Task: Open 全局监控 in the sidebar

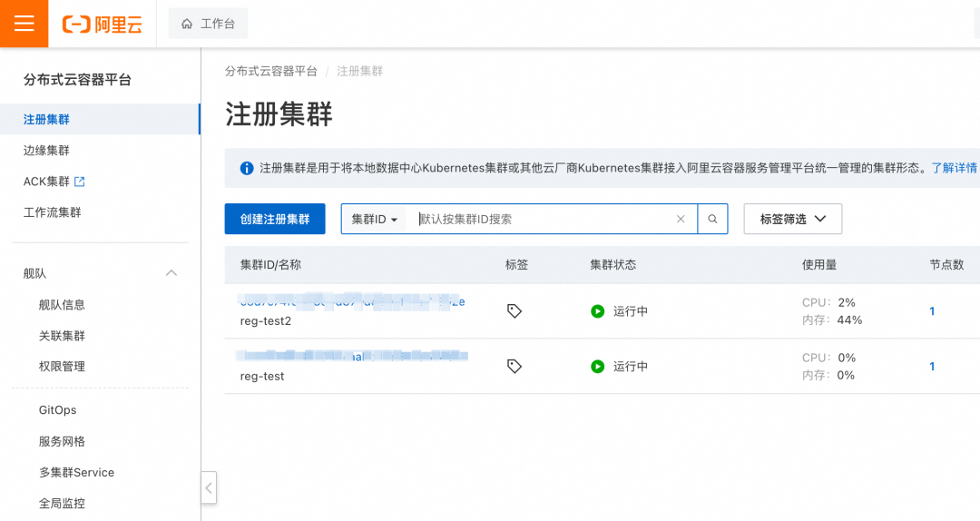Action: click(x=62, y=503)
